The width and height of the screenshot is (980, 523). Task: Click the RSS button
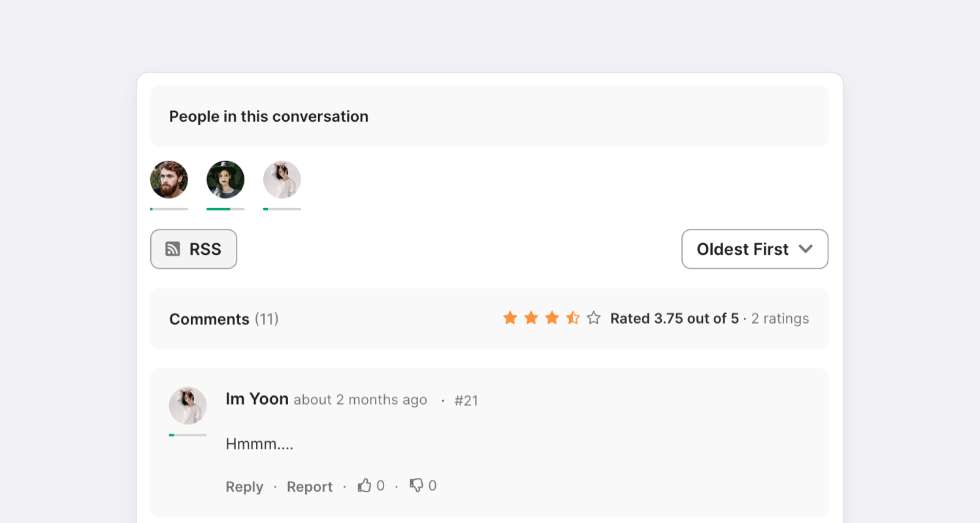coord(193,249)
